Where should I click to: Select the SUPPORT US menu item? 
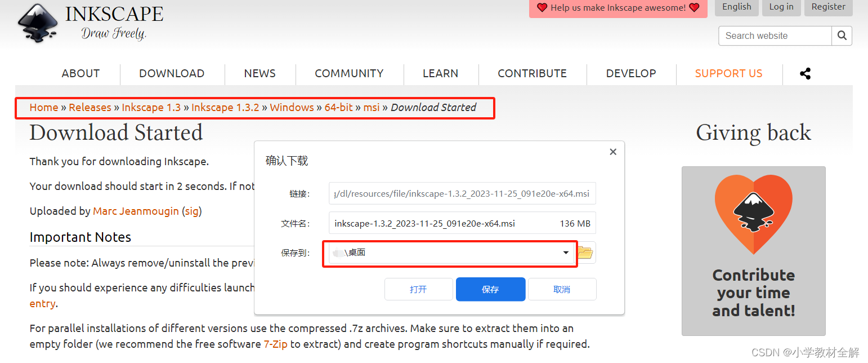[x=728, y=73]
